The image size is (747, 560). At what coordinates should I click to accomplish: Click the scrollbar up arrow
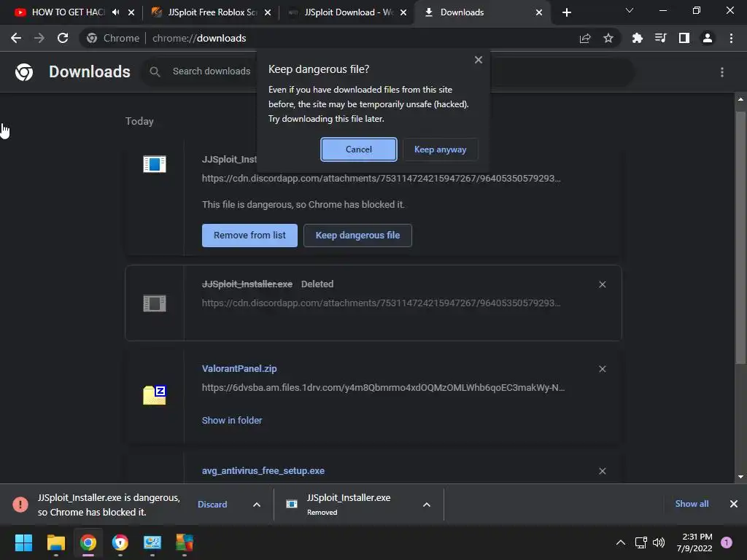(740, 99)
